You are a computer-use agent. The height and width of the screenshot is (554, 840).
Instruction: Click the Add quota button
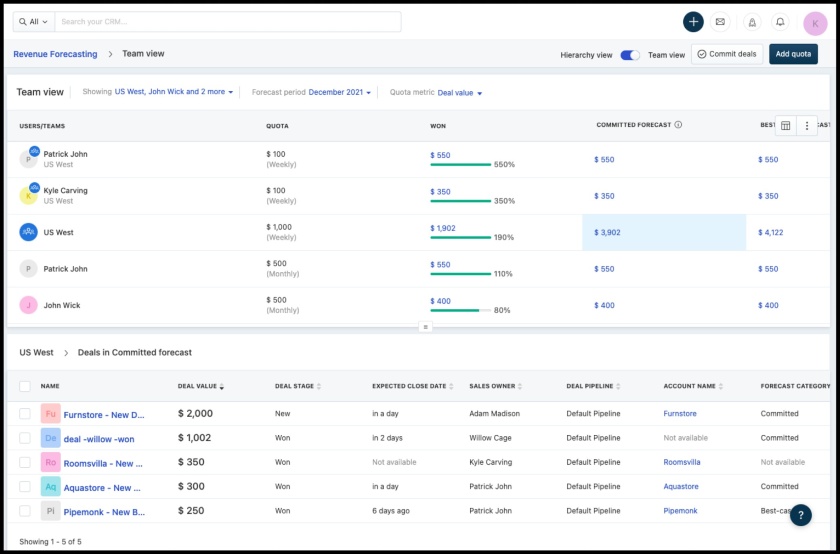tap(793, 54)
